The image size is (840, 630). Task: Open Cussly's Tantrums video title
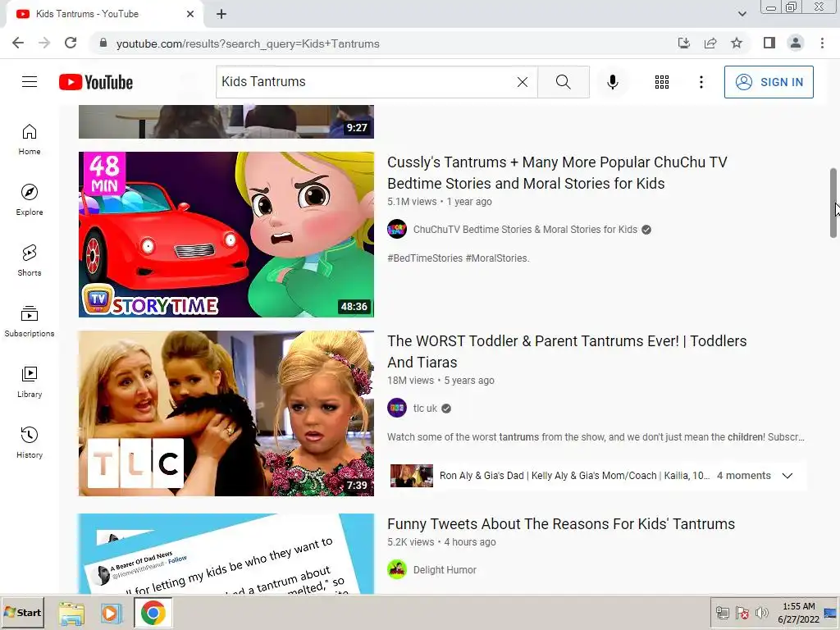[557, 172]
